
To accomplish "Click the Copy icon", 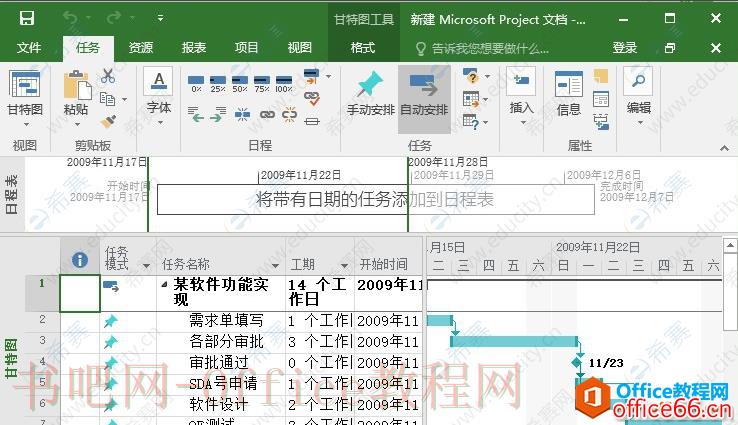I will click(x=107, y=98).
